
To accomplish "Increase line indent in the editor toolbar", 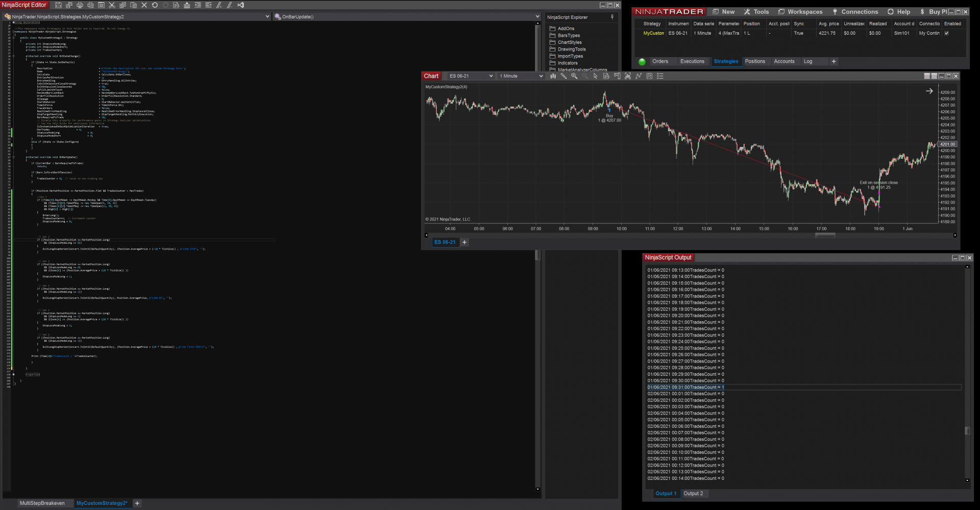I will pos(208,5).
